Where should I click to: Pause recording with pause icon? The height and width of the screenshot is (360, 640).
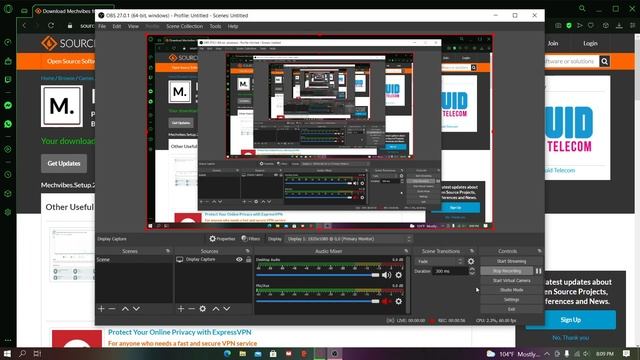tap(538, 271)
